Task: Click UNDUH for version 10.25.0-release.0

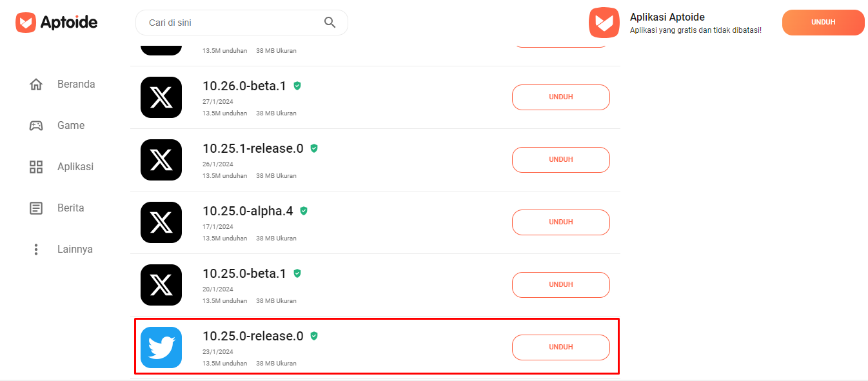Action: coord(561,347)
